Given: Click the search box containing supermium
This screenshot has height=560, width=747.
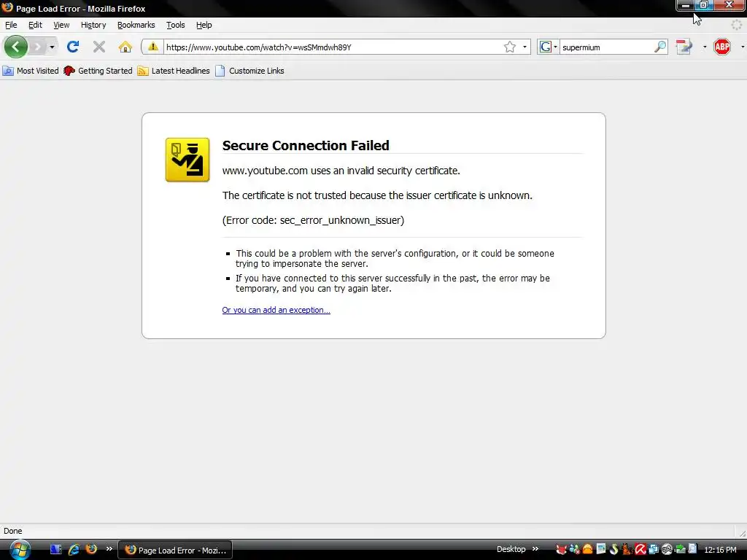Looking at the screenshot, I should click(x=606, y=47).
